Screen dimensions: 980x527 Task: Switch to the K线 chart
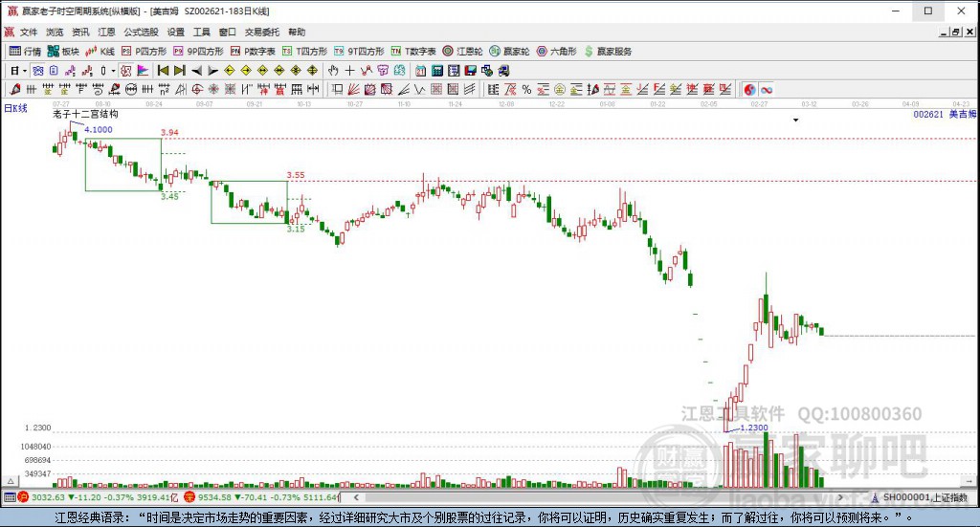[x=100, y=52]
